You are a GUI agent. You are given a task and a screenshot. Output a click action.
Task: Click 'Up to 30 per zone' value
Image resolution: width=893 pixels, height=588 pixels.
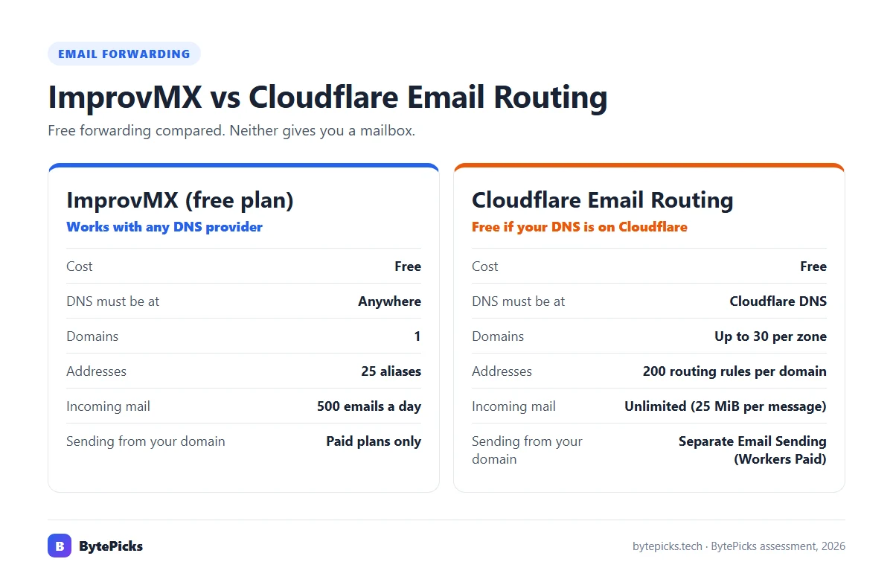[x=770, y=336]
